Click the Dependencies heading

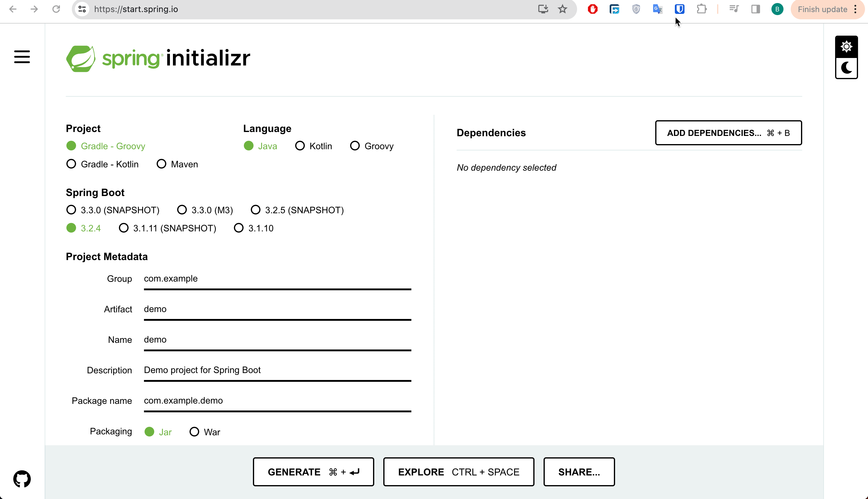(491, 133)
